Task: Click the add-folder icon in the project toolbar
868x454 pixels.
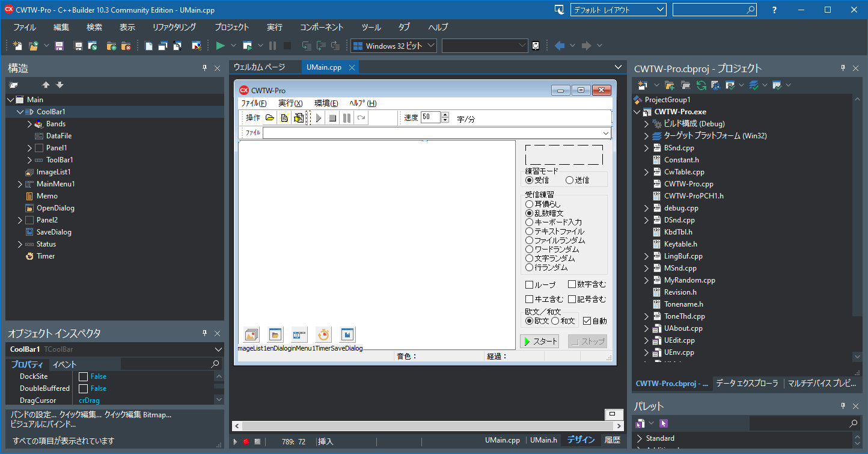Action: (x=670, y=85)
